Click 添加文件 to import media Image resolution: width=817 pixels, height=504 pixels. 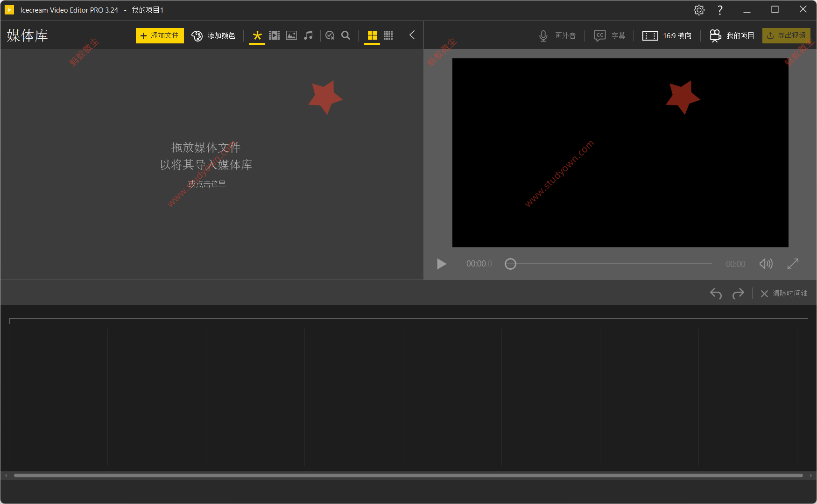[x=160, y=35]
